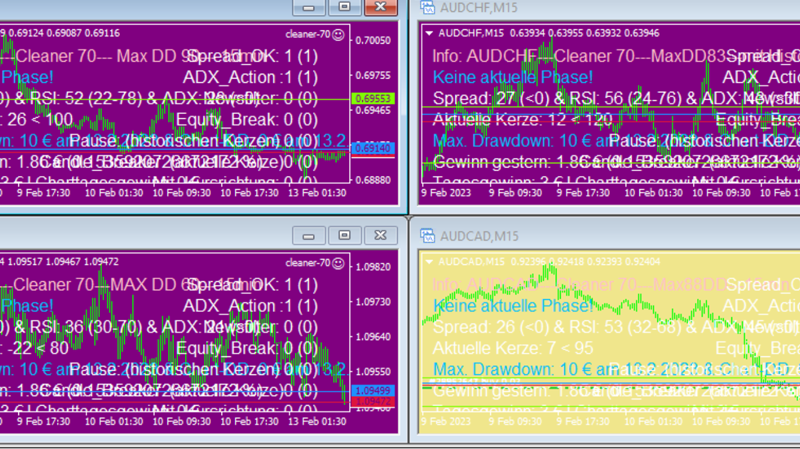Click the 0.69755 price axis label
This screenshot has width=800, height=449.
tap(373, 76)
